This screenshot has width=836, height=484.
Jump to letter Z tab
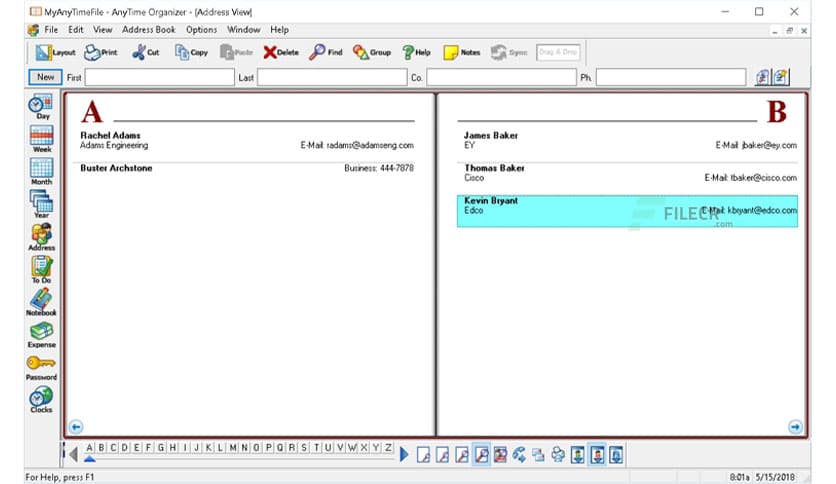(x=388, y=448)
